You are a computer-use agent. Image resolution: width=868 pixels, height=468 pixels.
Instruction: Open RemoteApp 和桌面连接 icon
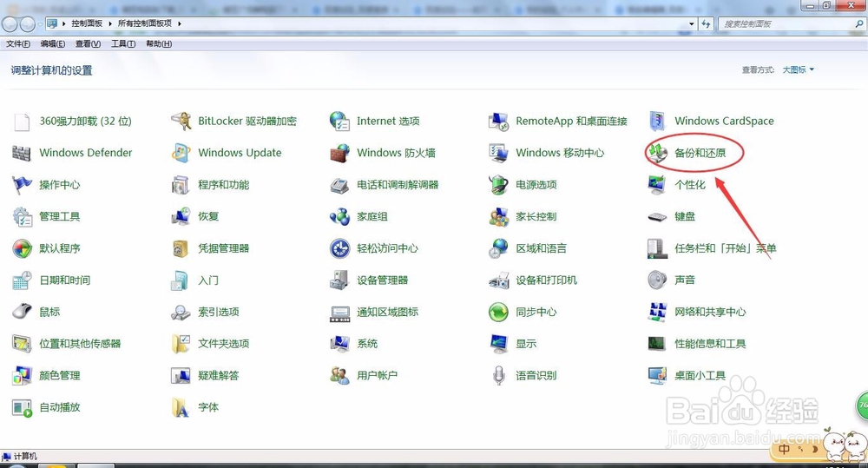pyautogui.click(x=499, y=122)
